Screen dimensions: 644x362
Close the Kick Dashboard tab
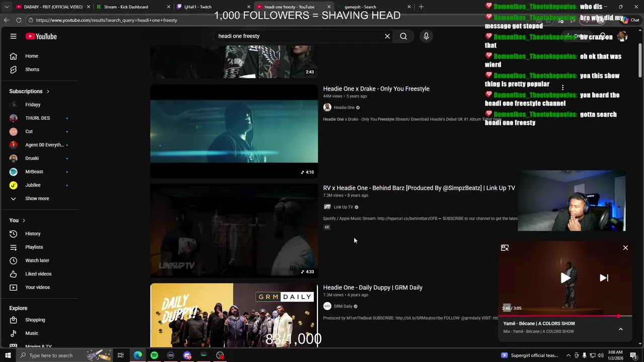click(169, 7)
